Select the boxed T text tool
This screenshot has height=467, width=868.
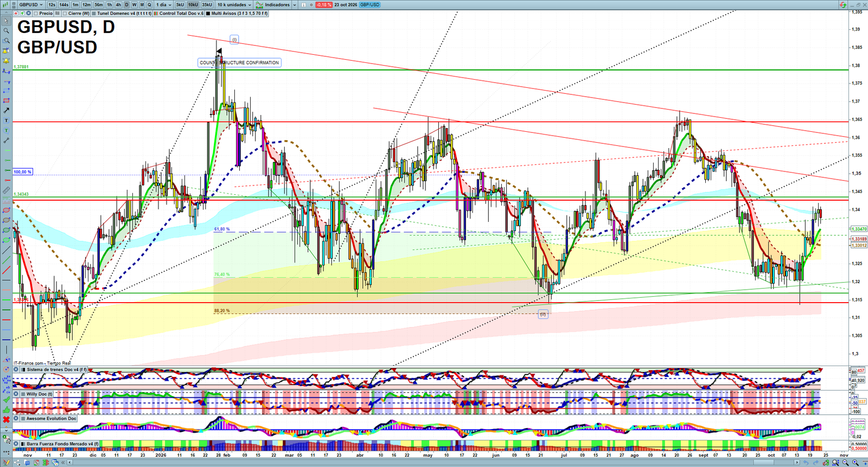pos(6,120)
